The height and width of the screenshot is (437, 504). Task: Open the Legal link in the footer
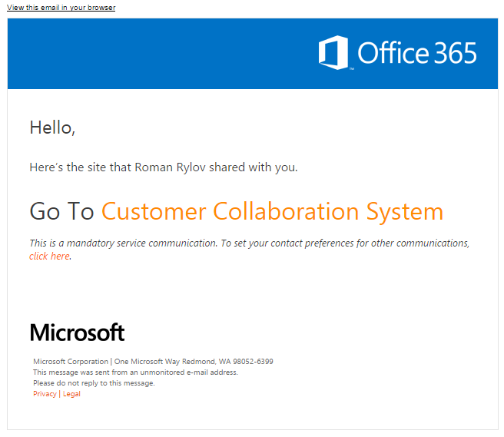pyautogui.click(x=71, y=394)
